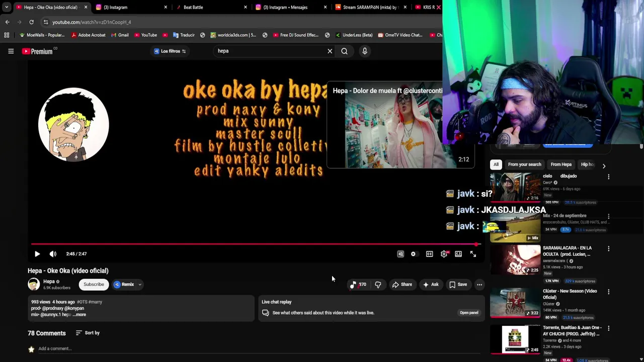
Task: Open panel for Live chat replay
Action: (469, 313)
